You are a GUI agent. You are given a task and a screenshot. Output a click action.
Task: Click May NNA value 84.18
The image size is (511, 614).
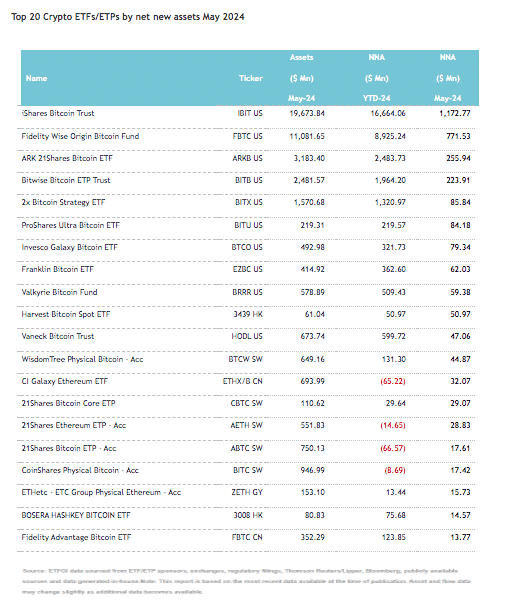pyautogui.click(x=460, y=226)
